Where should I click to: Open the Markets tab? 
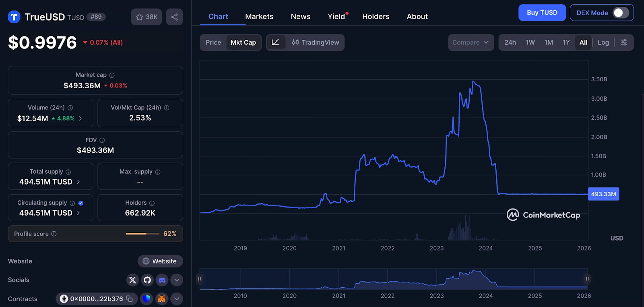(x=259, y=17)
